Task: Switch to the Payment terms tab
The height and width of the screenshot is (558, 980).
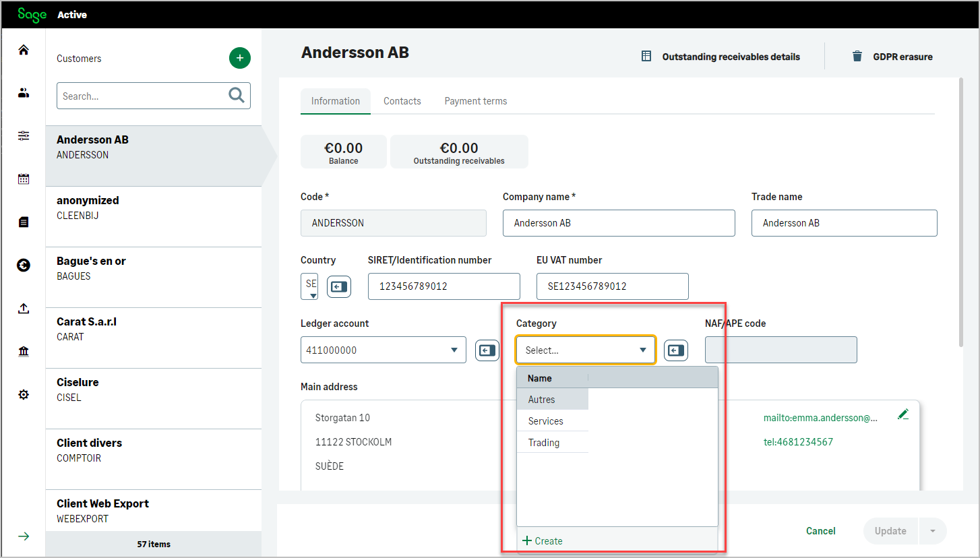Action: point(476,101)
